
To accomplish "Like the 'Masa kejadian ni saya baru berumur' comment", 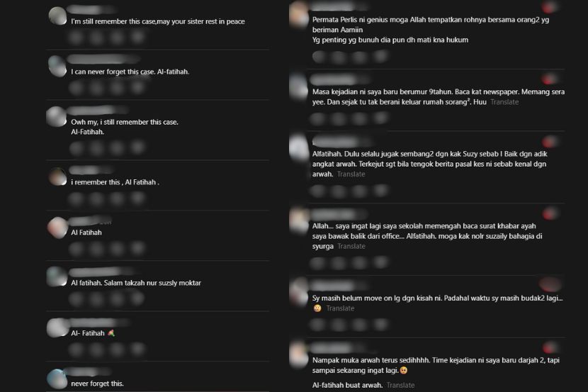I will click(549, 79).
